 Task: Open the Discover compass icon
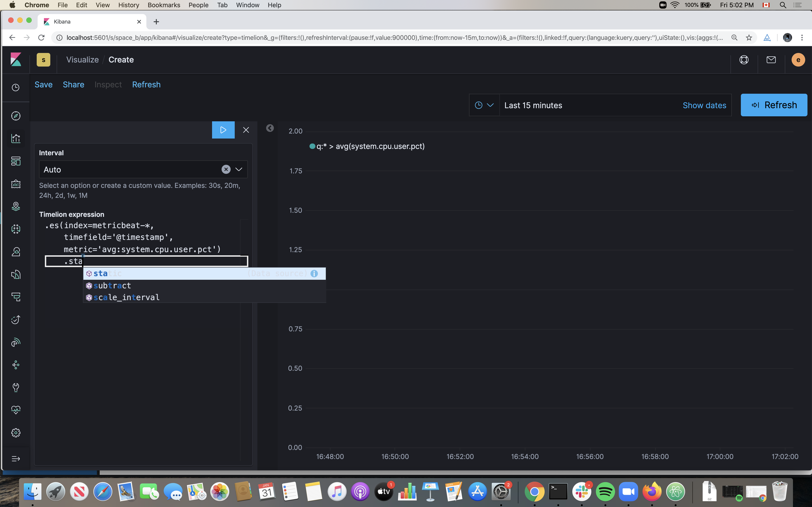16,116
